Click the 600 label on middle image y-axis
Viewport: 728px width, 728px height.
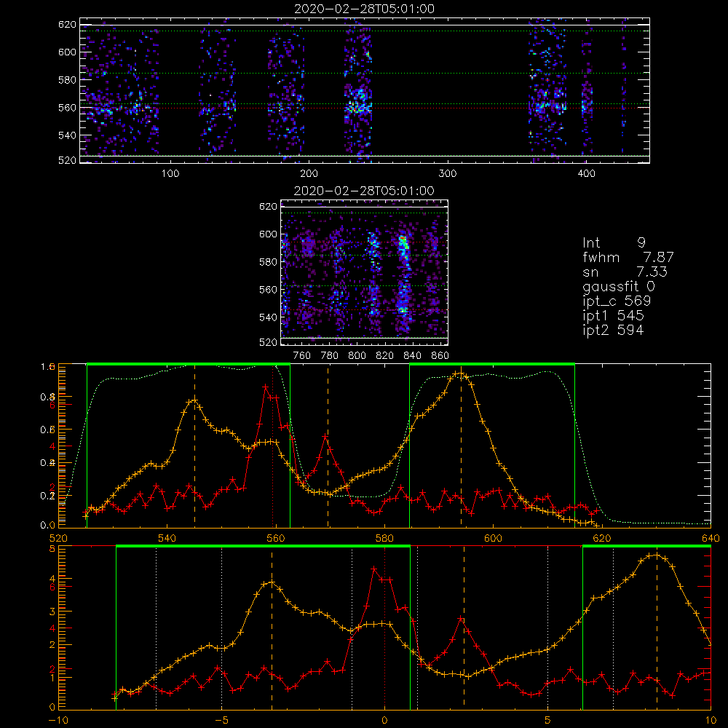pyautogui.click(x=268, y=234)
